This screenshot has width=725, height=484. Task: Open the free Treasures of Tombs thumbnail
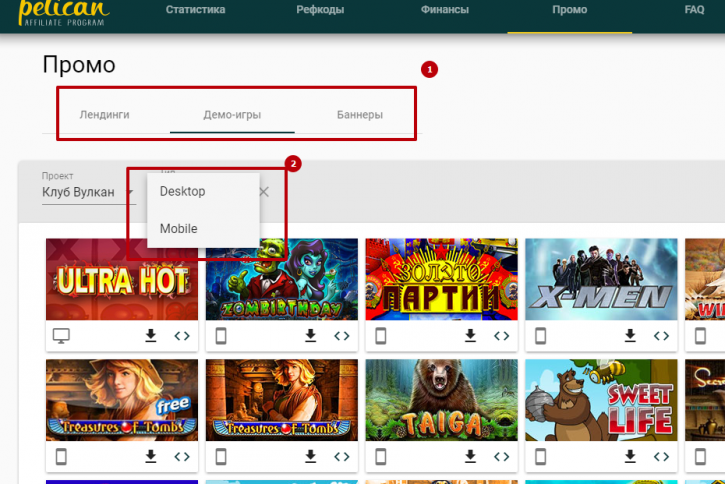[122, 400]
